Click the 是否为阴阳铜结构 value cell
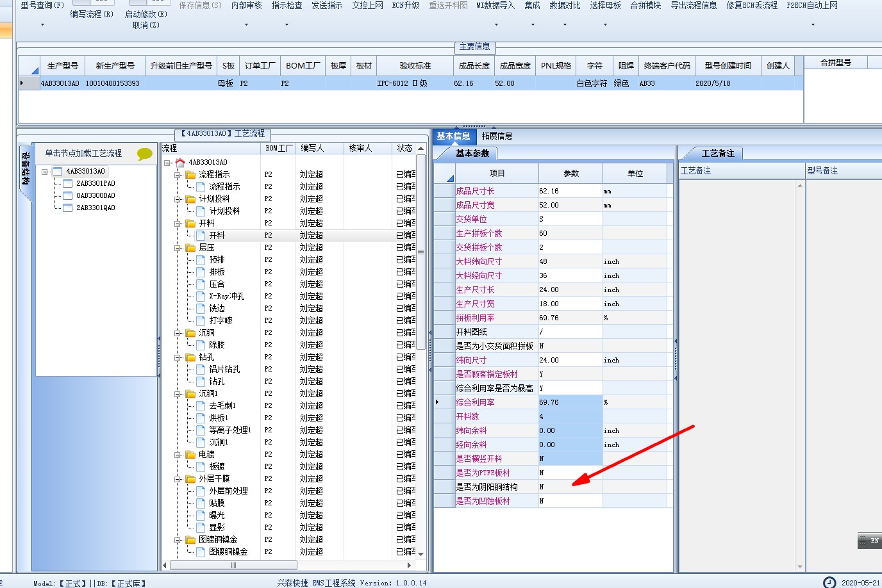Image resolution: width=882 pixels, height=588 pixels. point(570,487)
